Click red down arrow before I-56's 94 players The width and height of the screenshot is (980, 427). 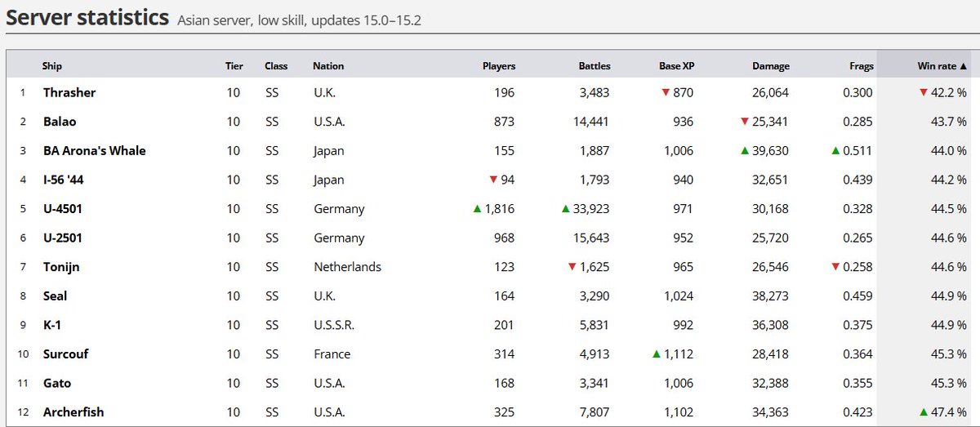[492, 180]
